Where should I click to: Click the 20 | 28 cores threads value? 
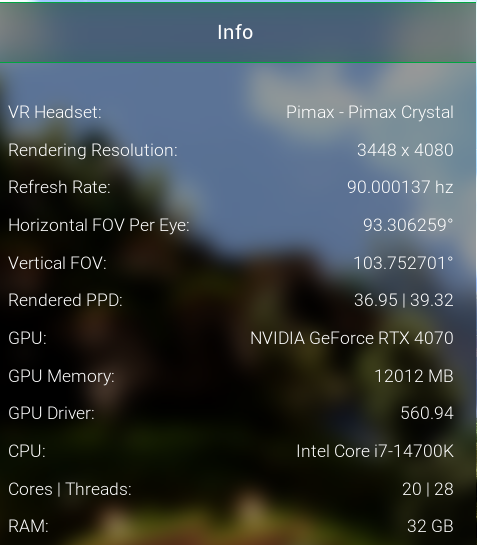[x=428, y=489]
